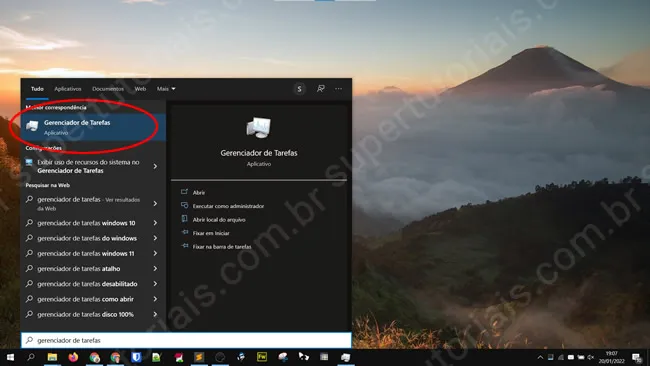Click the keyboard input tray icon

pos(571,357)
